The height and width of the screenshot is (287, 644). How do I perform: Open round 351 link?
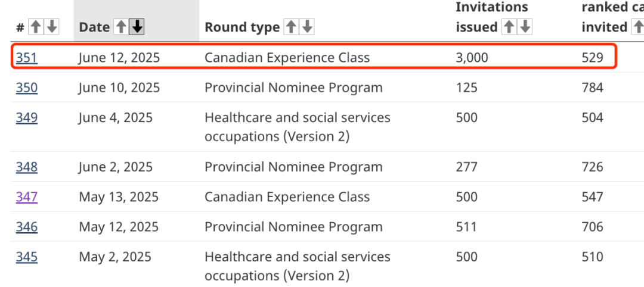(x=26, y=58)
